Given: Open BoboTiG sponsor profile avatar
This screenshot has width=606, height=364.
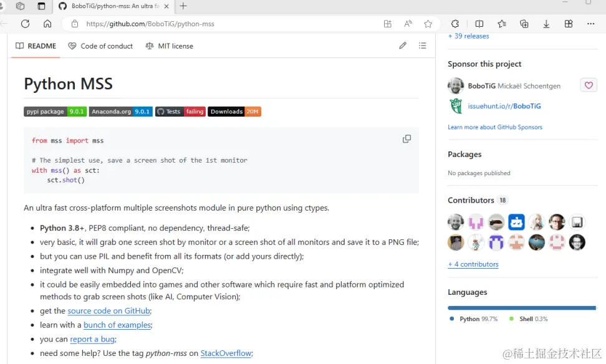Looking at the screenshot, I should 456,86.
